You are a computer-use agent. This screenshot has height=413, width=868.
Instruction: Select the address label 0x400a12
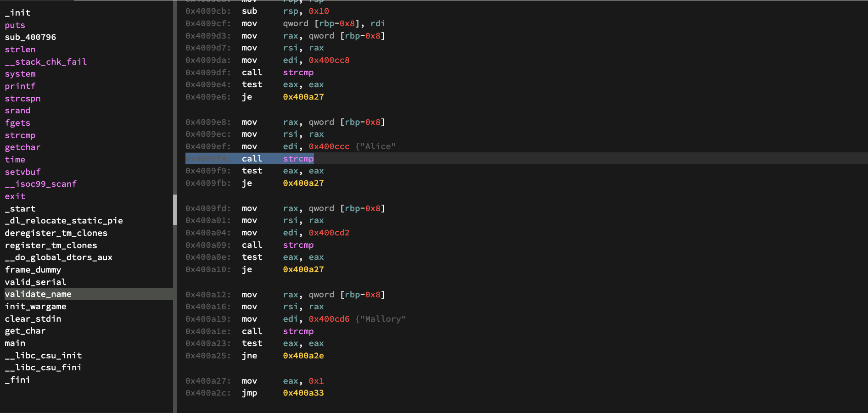tap(208, 295)
